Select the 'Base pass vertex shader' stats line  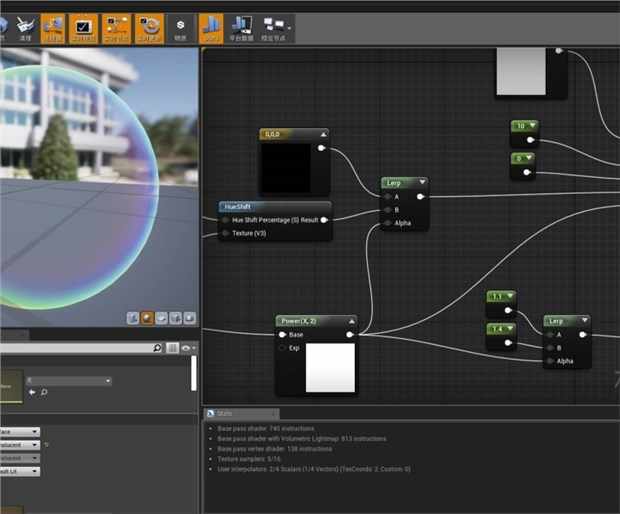click(x=274, y=449)
